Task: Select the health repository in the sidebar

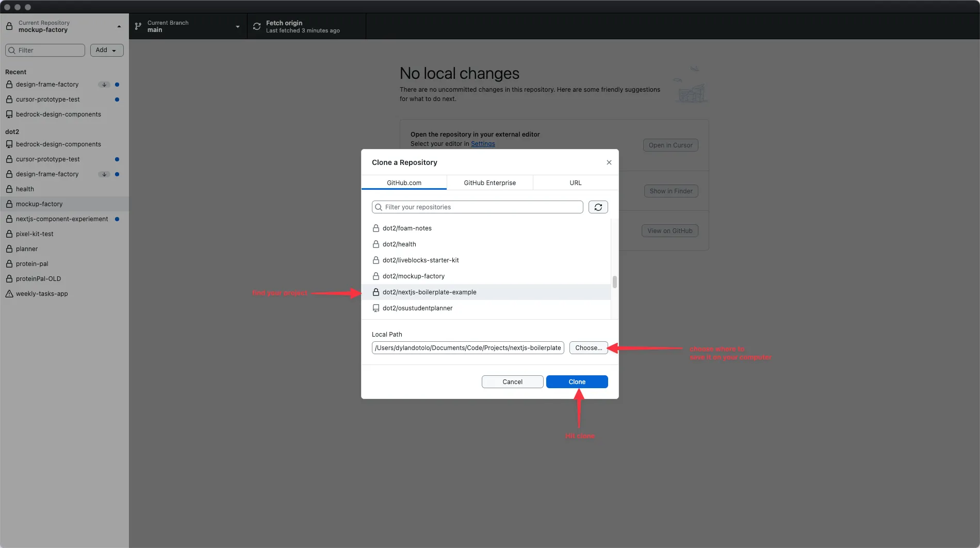Action: [x=64, y=189]
